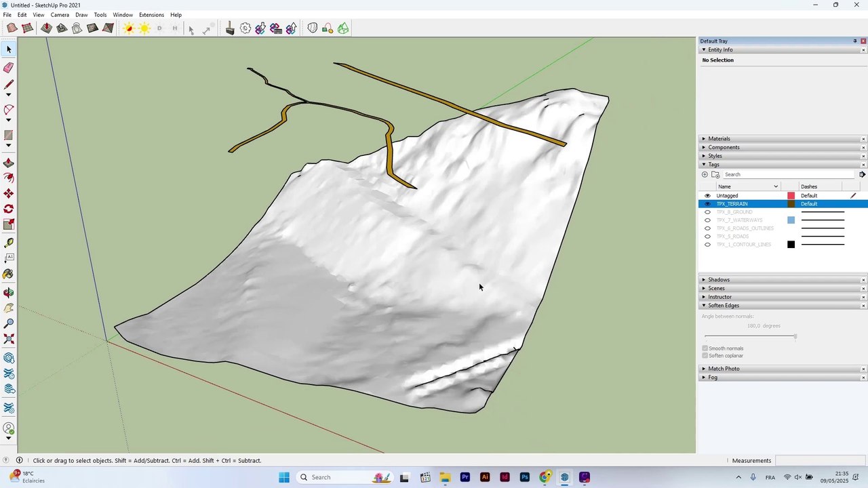Click the Zoom Extents tool
868x488 pixels.
coord(9,340)
